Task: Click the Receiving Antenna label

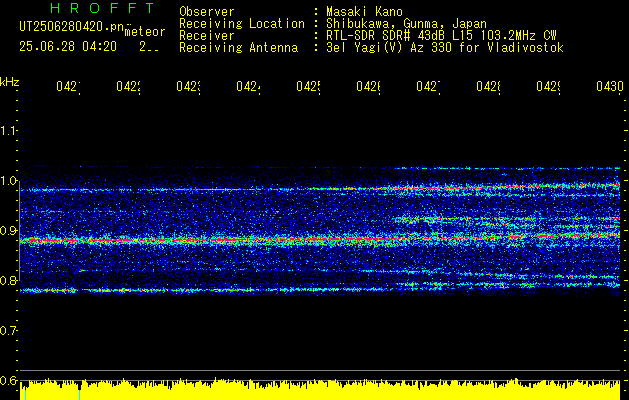Action: tap(238, 48)
